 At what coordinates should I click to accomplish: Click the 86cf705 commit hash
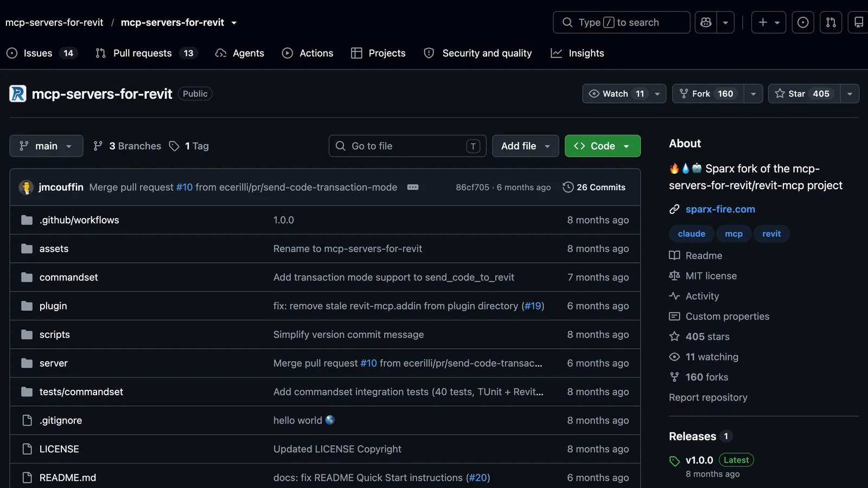point(472,187)
